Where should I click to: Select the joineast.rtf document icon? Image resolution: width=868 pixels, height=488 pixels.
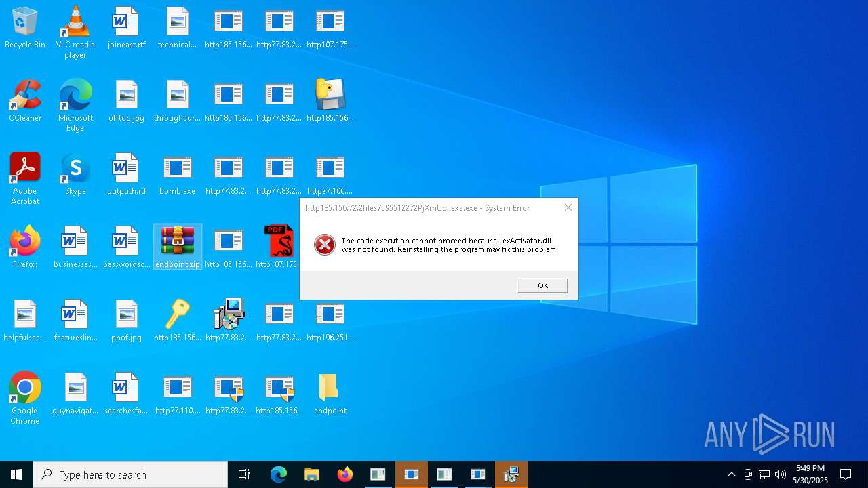[126, 28]
